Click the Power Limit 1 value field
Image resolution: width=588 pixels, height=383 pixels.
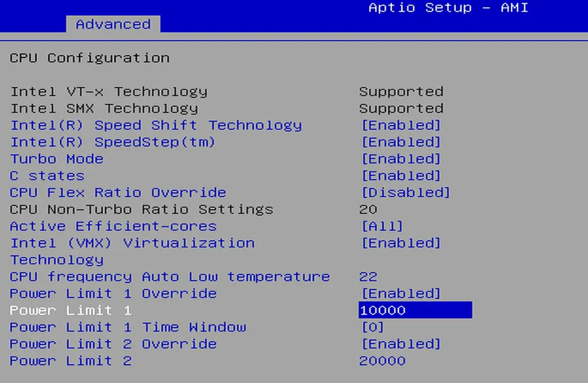[415, 310]
